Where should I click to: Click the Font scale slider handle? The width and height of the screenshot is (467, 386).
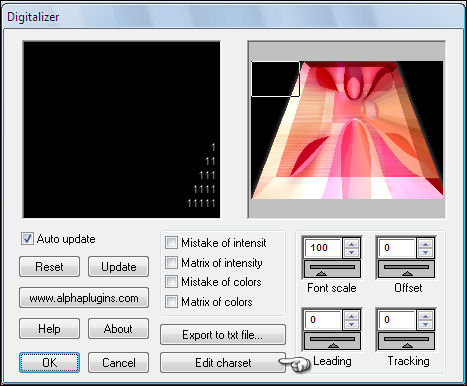pos(321,274)
